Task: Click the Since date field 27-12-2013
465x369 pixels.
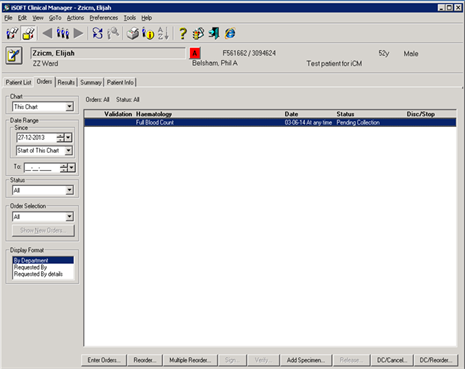Action: click(x=37, y=138)
